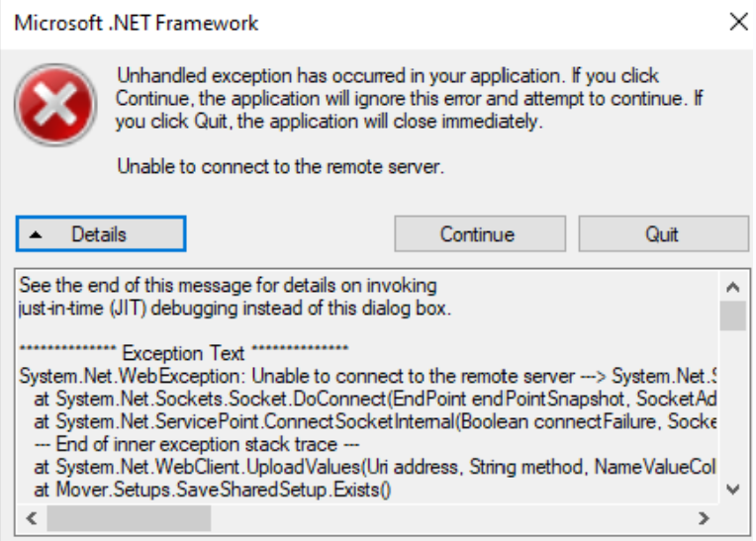Screen dimensions: 756x541
Task: Click the vertical scrollbar thumb in details
Action: point(733,316)
